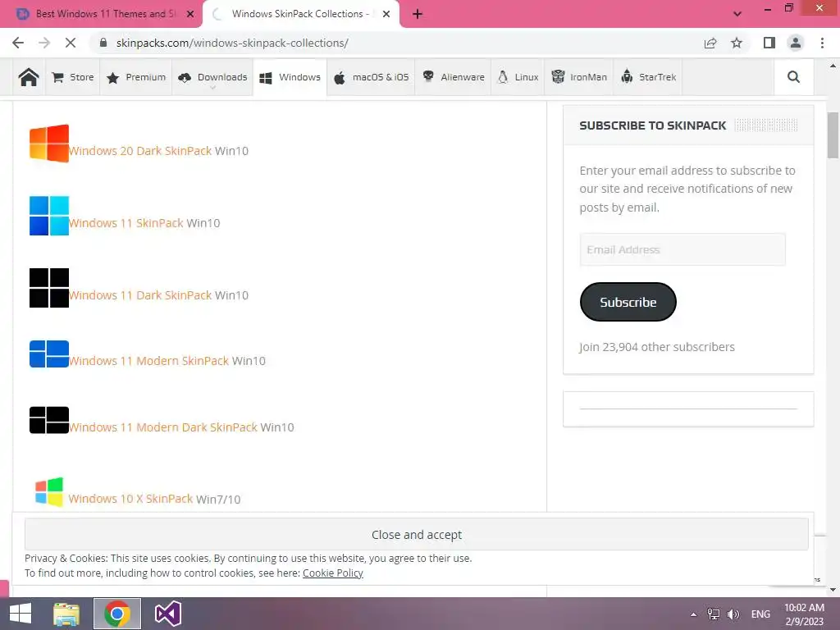Open the Windows Start menu

click(x=21, y=614)
